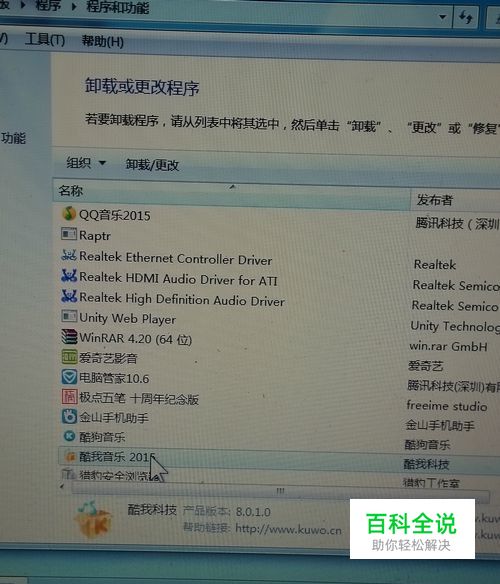Open the 帮助(H) menu
Image resolution: width=500 pixels, height=584 pixels.
click(102, 41)
